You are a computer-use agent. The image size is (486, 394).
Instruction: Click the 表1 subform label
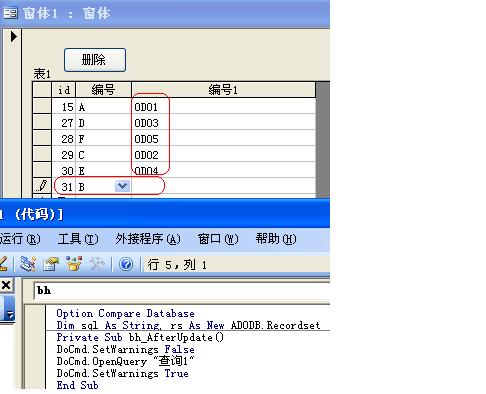click(x=42, y=74)
